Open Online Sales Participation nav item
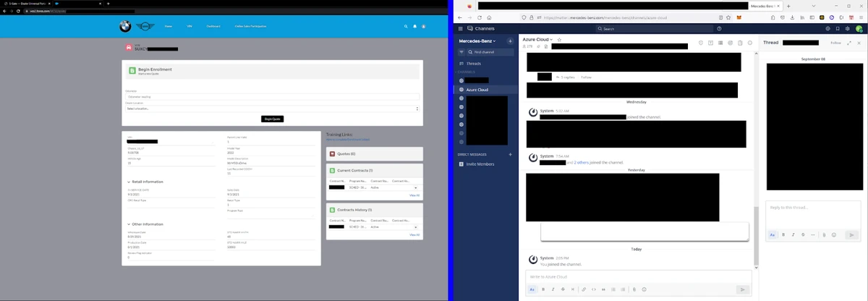Viewport: 868px width, 301px height. (250, 27)
